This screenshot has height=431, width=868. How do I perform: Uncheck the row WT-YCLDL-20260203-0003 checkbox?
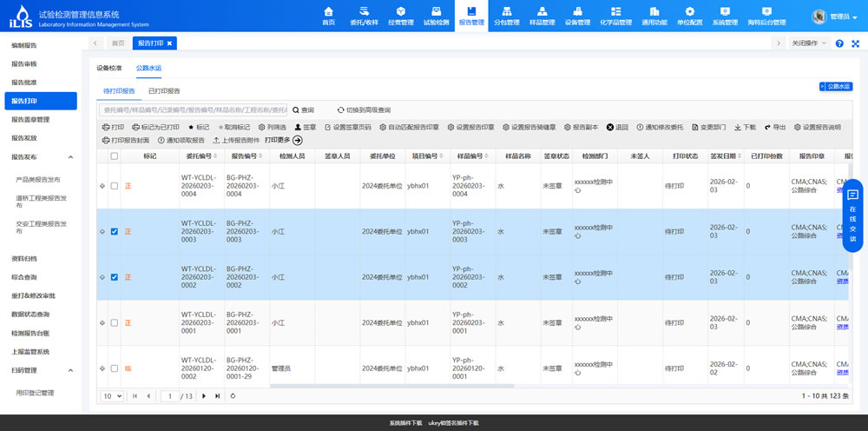tap(115, 232)
